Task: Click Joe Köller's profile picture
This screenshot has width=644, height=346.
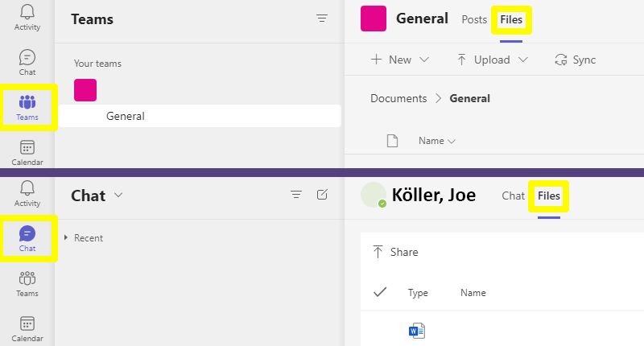Action: (x=374, y=195)
